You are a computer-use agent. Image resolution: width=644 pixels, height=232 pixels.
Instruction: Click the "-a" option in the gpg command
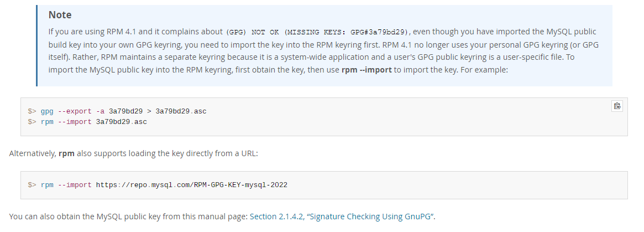coord(100,111)
